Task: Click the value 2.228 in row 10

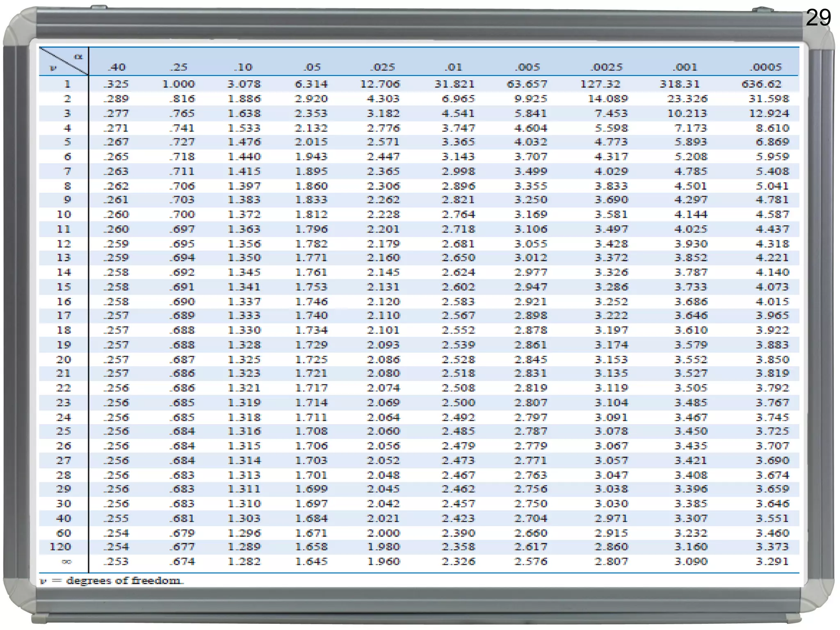Action: (383, 214)
